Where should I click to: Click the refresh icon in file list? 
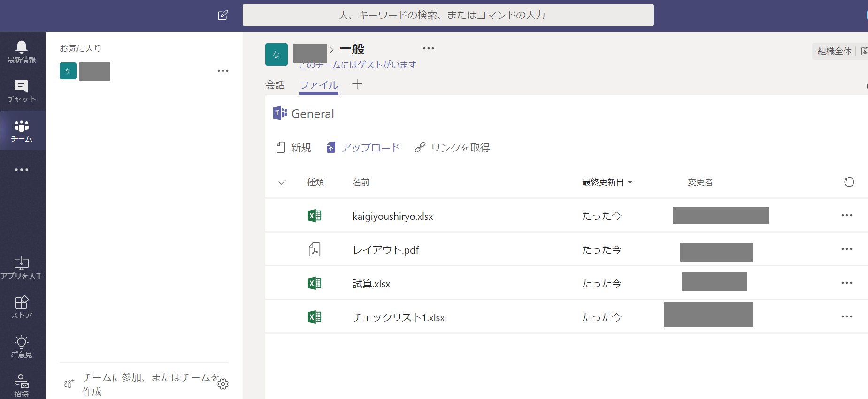[x=849, y=182]
